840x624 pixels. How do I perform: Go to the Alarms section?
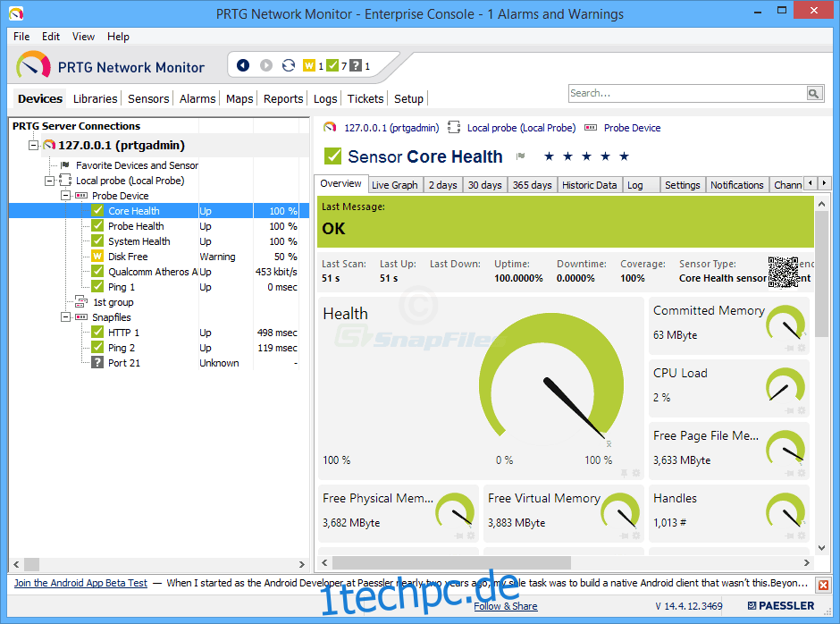pos(197,98)
